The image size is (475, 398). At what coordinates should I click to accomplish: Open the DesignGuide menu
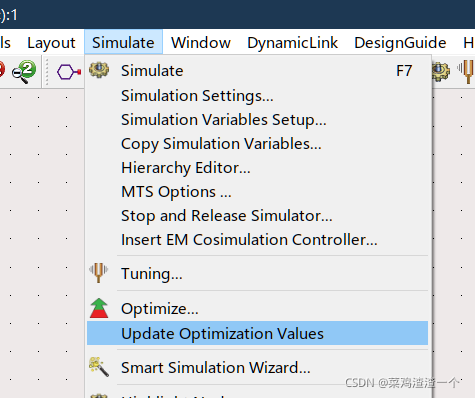(x=400, y=43)
